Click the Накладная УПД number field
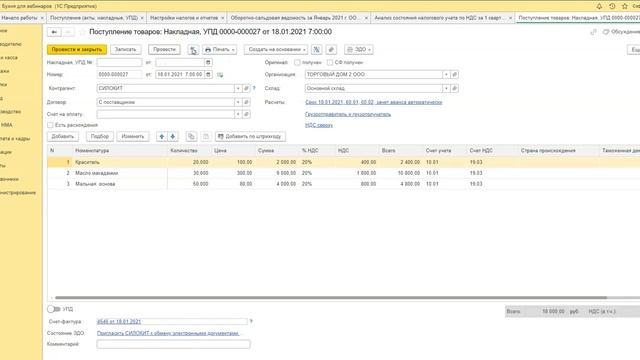640x360 pixels. pyautogui.click(x=119, y=62)
